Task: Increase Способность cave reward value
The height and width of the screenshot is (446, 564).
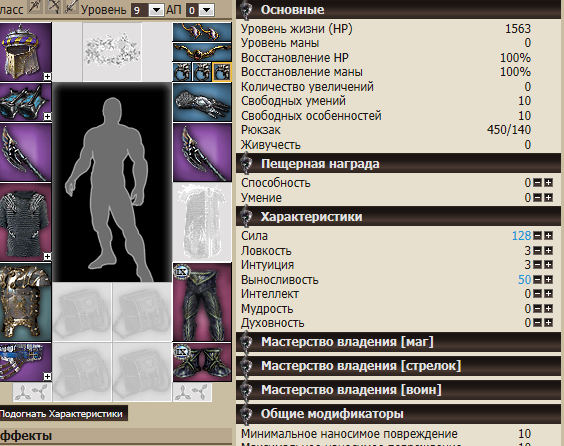Action: point(549,183)
